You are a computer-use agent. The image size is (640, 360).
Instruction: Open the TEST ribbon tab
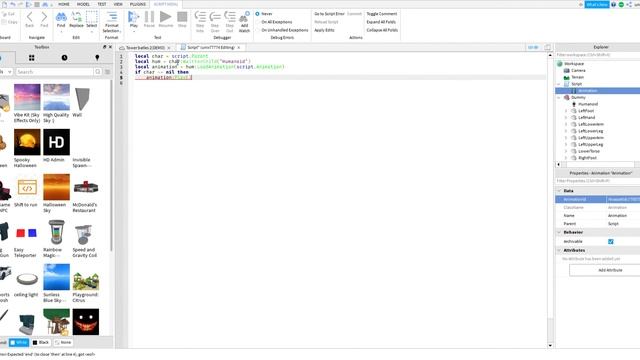point(102,4)
